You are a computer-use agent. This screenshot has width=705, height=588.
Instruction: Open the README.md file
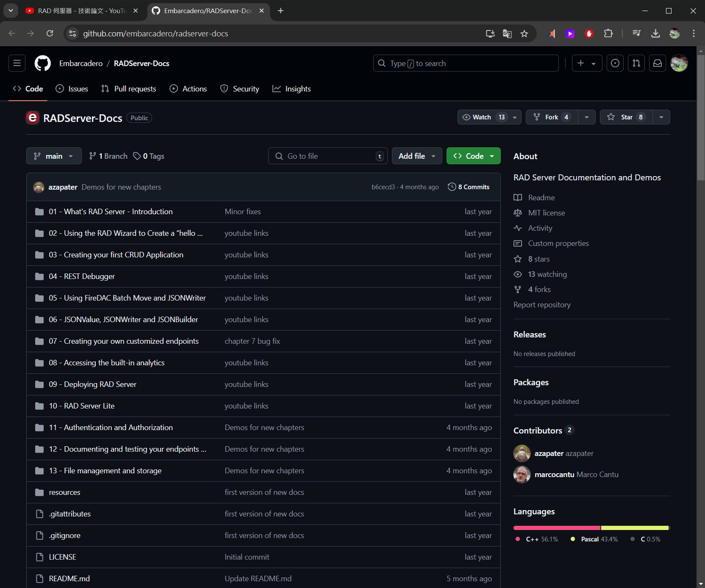[x=69, y=579]
